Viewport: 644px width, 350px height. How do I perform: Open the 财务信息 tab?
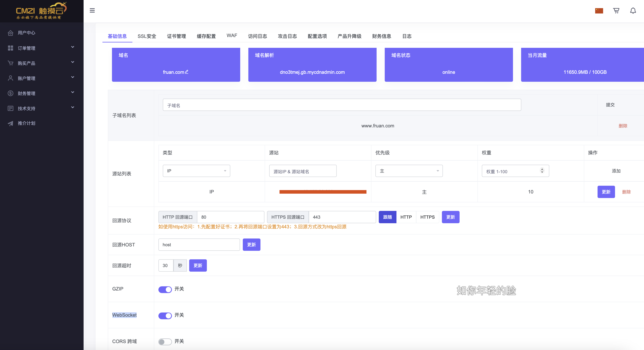click(382, 36)
